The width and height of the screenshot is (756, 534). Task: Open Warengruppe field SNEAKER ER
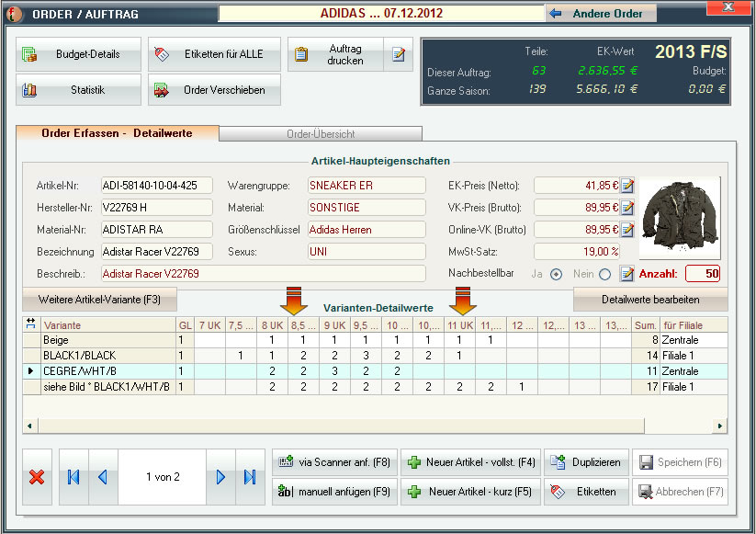(x=367, y=186)
